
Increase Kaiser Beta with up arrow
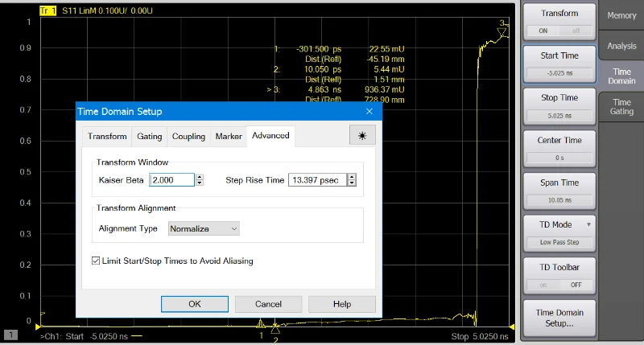click(200, 177)
